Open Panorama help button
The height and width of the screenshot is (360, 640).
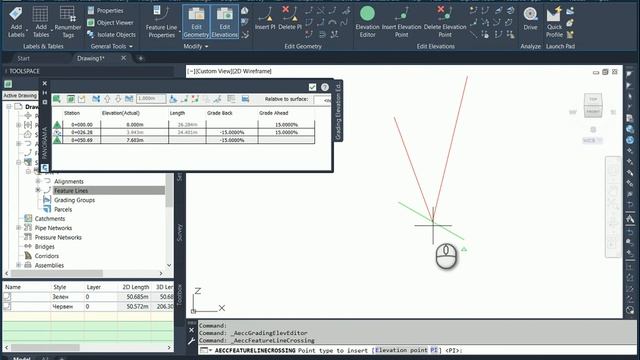[324, 87]
